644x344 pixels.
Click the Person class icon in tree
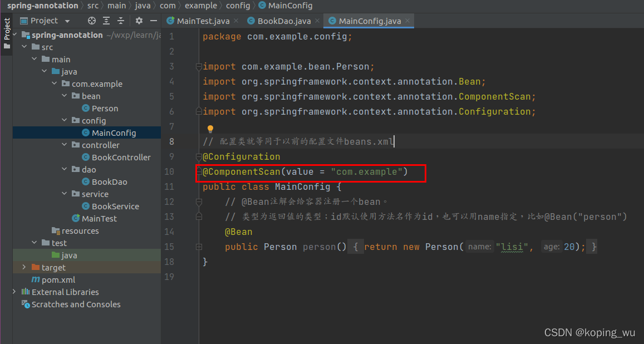(86, 108)
